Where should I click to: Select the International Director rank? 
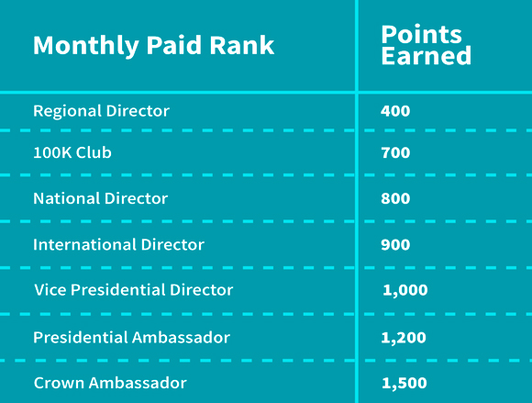(x=118, y=244)
